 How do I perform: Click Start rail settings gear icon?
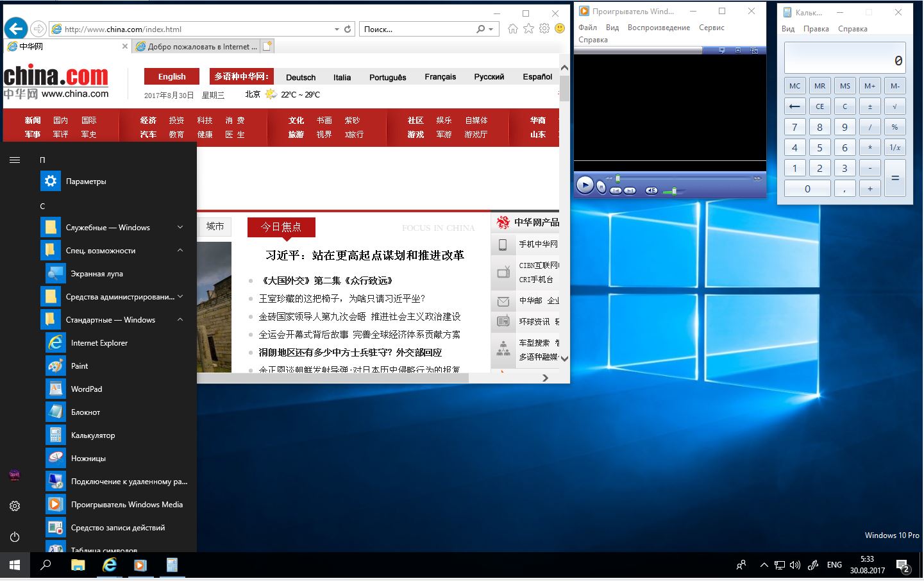tap(15, 506)
